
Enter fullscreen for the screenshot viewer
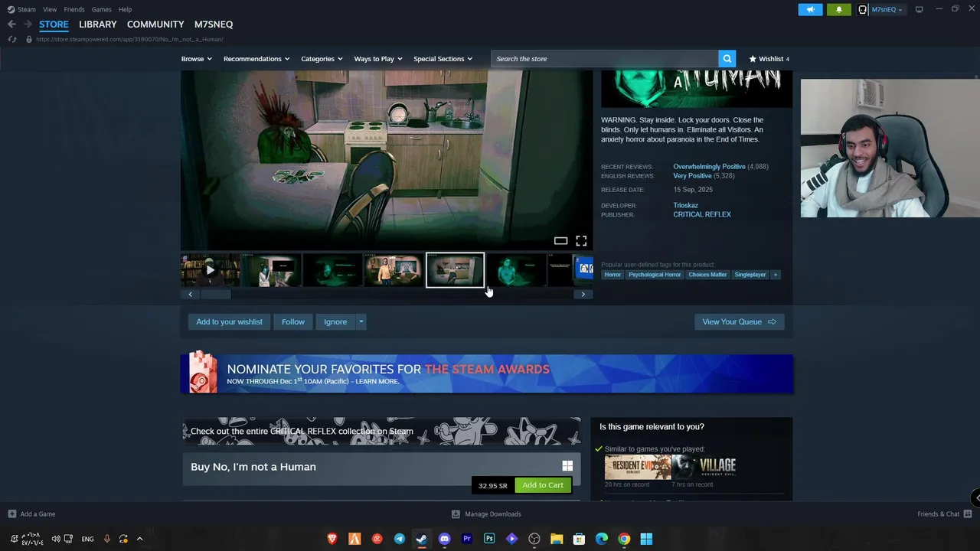(581, 241)
